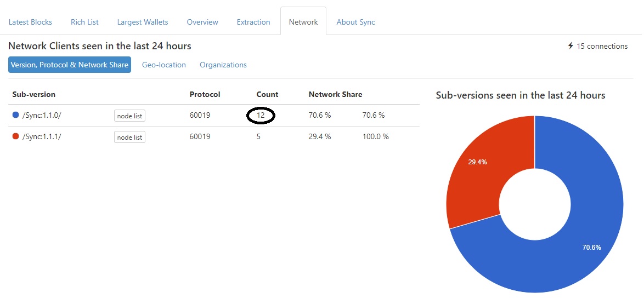
Task: Click protocol 60019 in the /Sync:1.1.1/ row
Action: click(x=200, y=137)
